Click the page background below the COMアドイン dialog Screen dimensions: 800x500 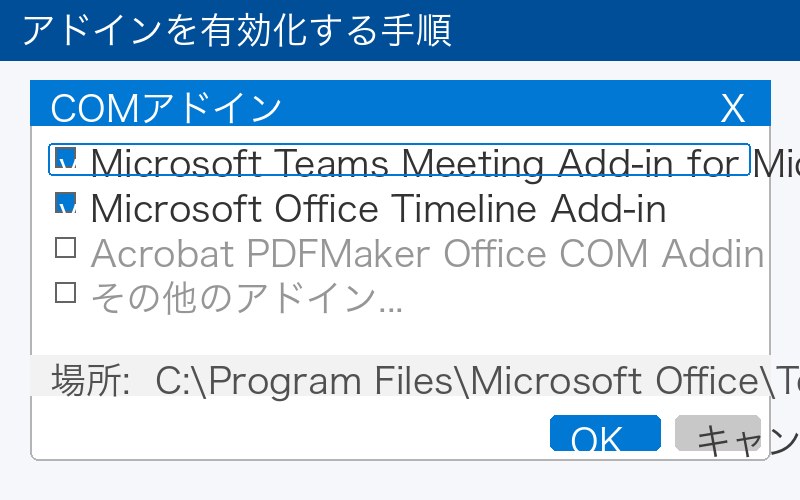(400, 480)
